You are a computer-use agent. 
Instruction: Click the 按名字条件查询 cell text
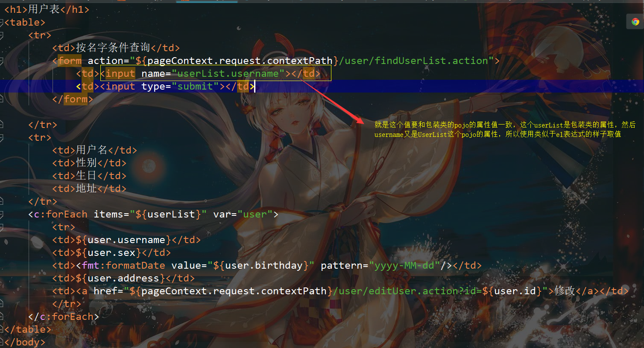point(113,48)
